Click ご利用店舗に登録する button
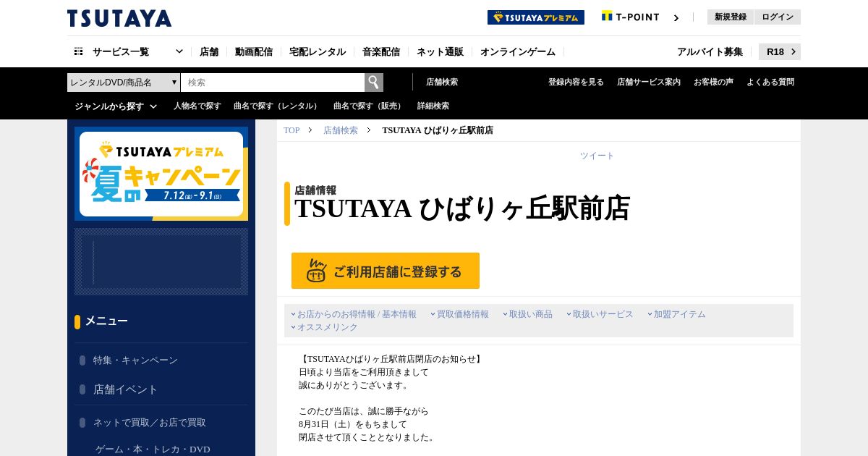Viewport: 868px width, 456px height. (386, 271)
